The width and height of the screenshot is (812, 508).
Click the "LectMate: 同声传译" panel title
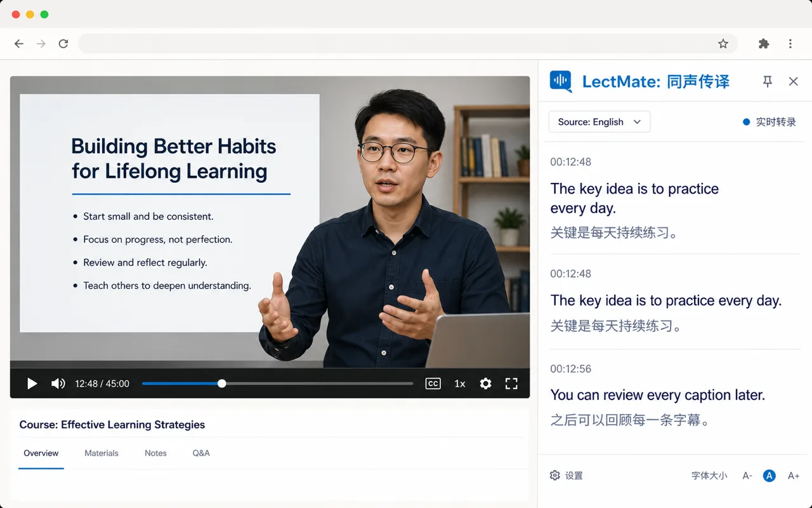tap(656, 81)
